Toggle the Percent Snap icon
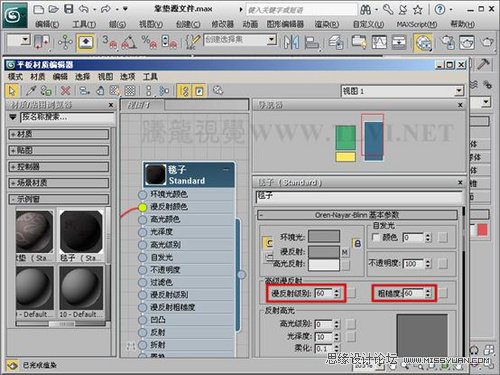500x375 pixels. [x=149, y=42]
